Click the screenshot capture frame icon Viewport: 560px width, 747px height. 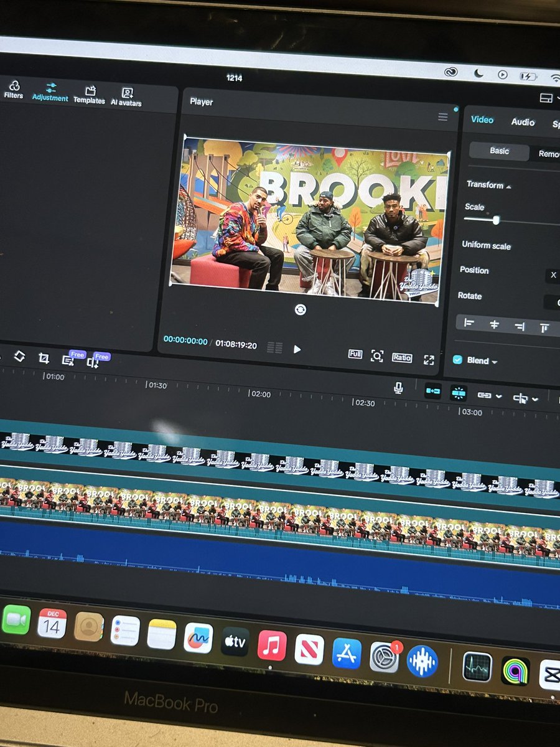(377, 355)
